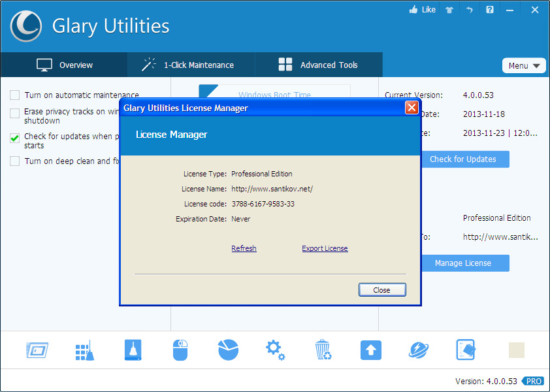Toggle Erase privacy tracks on shutdown checkbox

(x=15, y=114)
